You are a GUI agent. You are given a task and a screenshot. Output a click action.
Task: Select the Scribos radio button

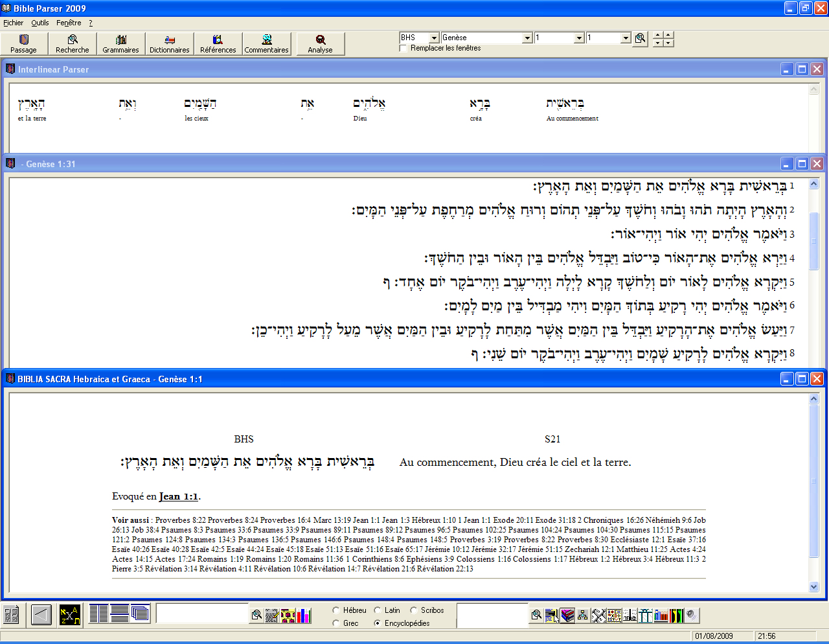coord(414,610)
